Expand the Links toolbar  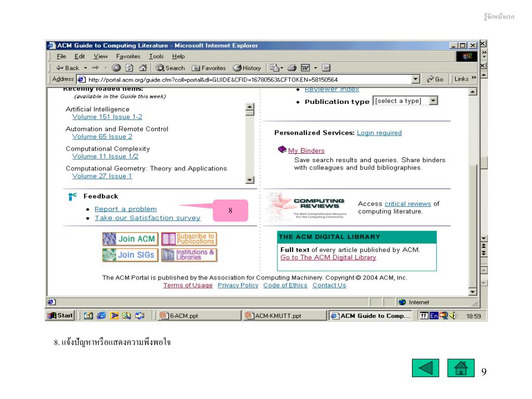[465, 79]
